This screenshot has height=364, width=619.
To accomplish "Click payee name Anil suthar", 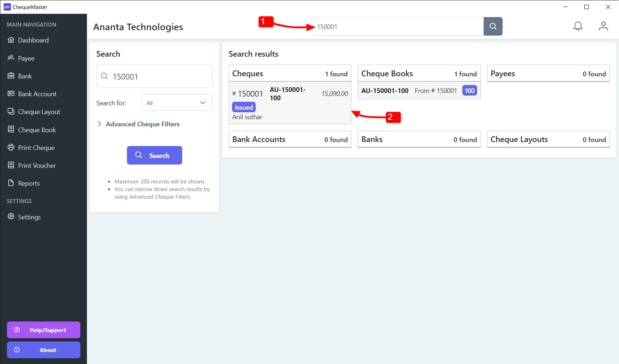I will point(247,117).
